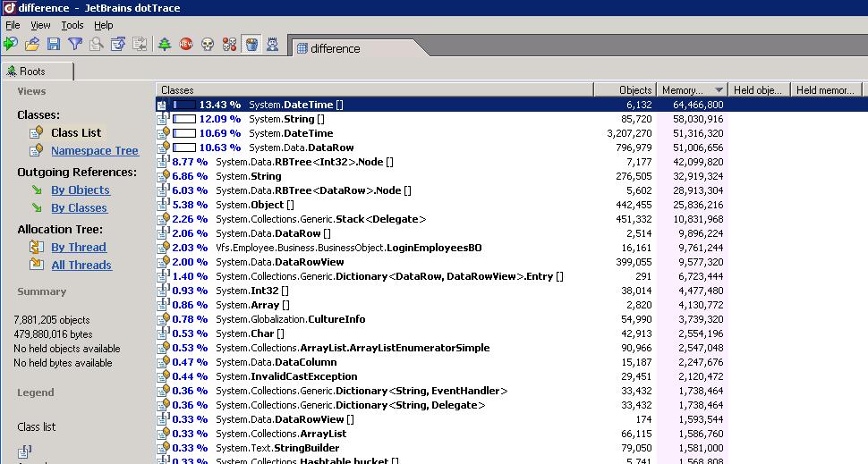Click the skull with red dots icon
Image resolution: width=868 pixels, height=464 pixels.
(x=229, y=44)
